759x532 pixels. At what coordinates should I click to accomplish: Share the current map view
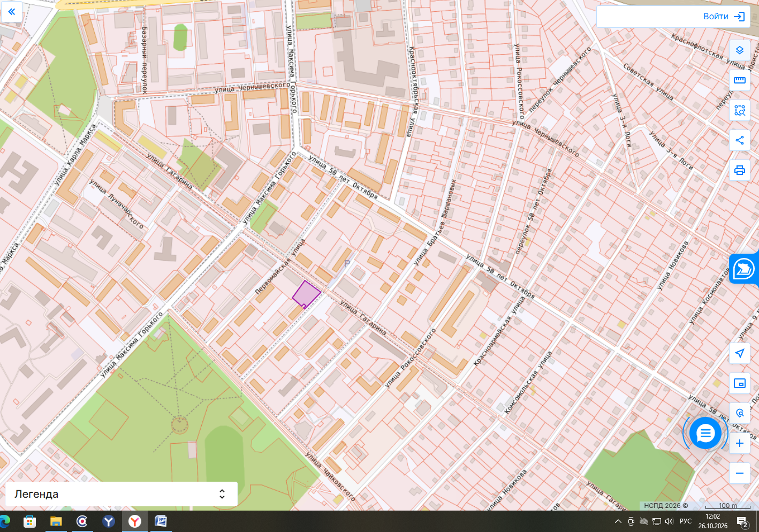point(740,140)
